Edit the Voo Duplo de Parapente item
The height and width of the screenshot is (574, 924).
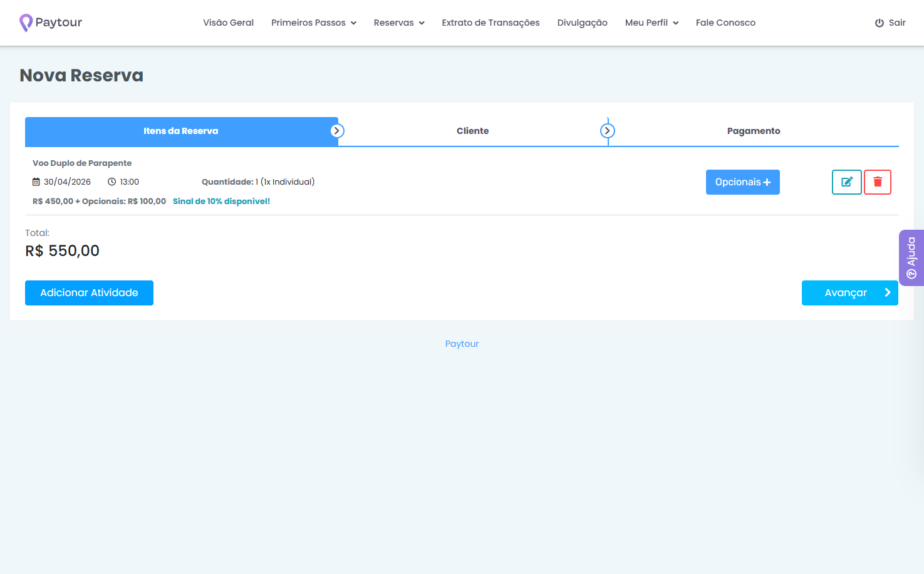pos(847,182)
